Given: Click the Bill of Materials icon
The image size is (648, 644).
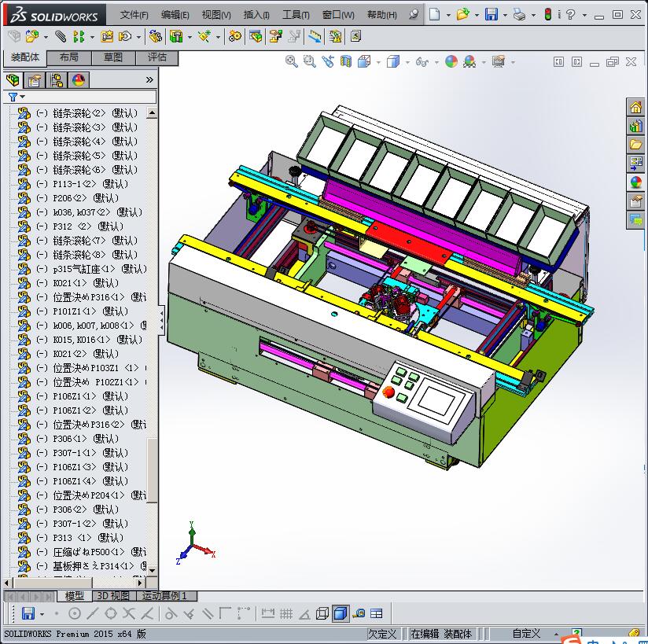Looking at the screenshot, I should (256, 36).
